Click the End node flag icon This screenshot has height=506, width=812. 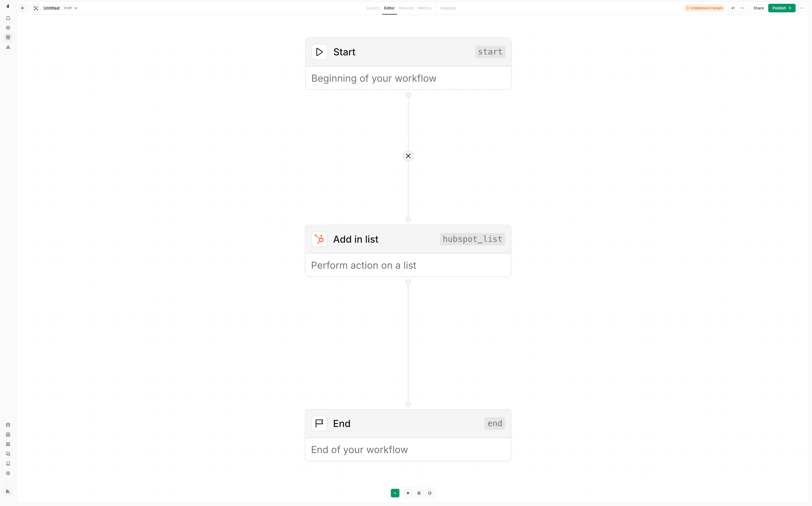point(319,424)
